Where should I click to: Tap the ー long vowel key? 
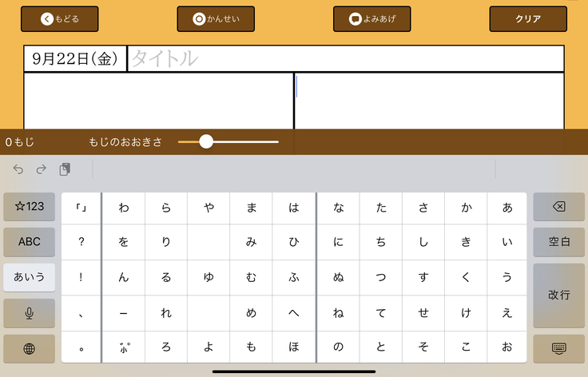123,313
